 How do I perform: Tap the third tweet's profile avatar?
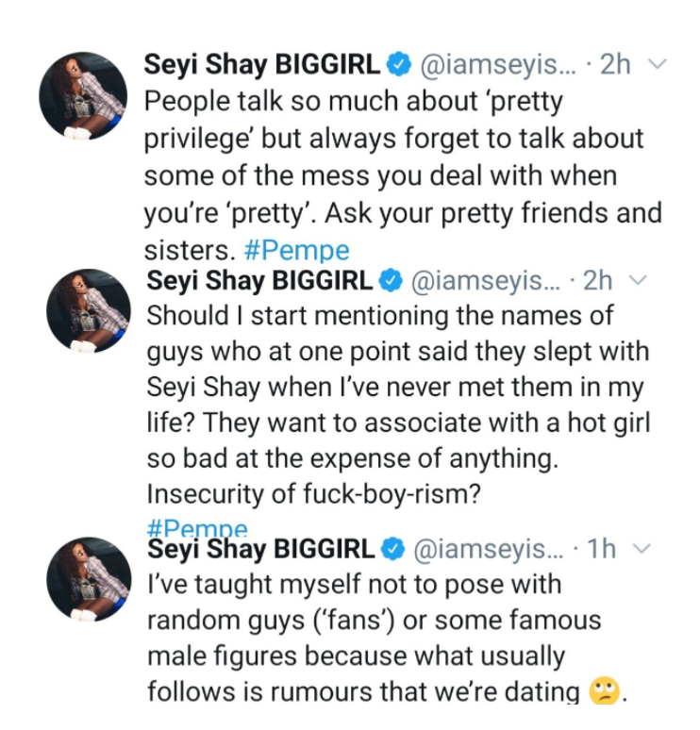point(86,579)
